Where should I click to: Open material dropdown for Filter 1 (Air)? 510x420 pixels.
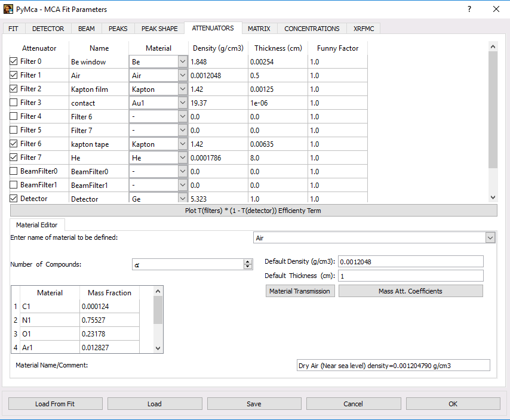point(183,75)
